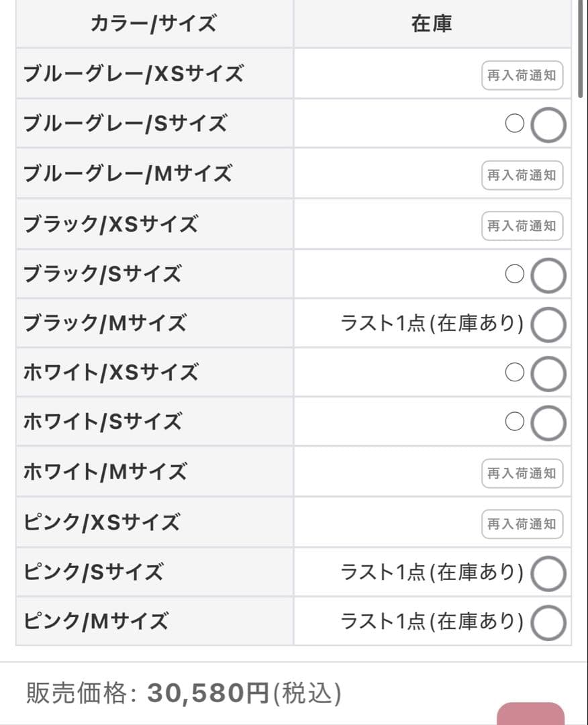Click 再入荷通知 for ブラック/XSサイズ

click(522, 226)
